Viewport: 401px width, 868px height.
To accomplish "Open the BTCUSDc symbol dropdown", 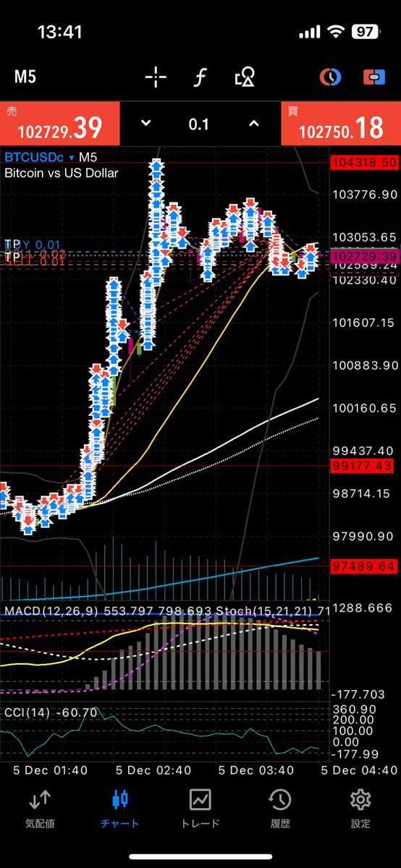I will coord(39,156).
